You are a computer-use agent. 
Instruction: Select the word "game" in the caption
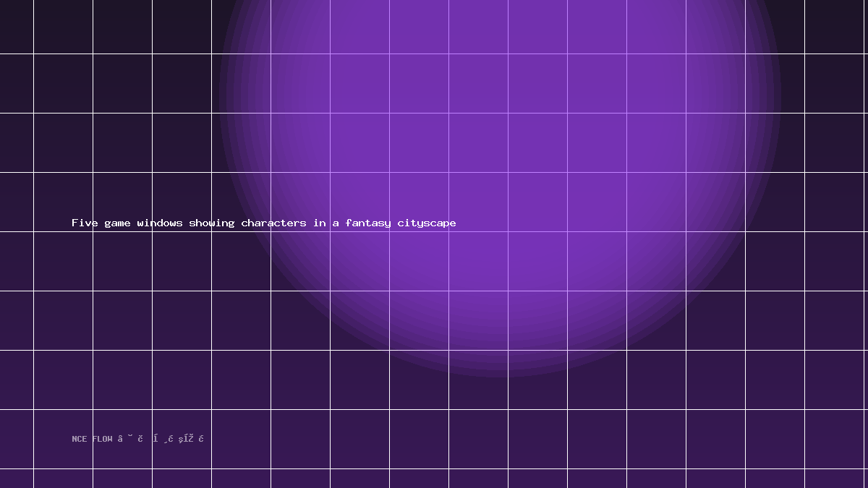(x=117, y=223)
